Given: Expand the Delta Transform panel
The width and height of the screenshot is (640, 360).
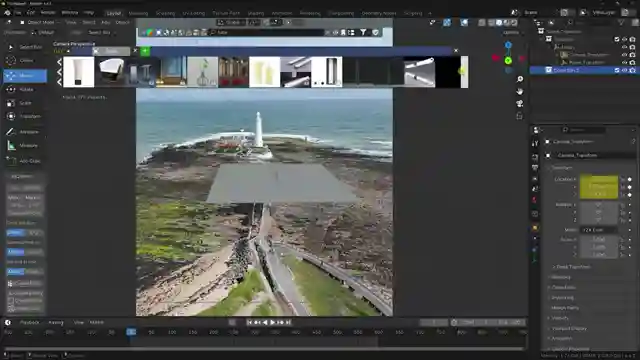Looking at the screenshot, I should [573, 267].
